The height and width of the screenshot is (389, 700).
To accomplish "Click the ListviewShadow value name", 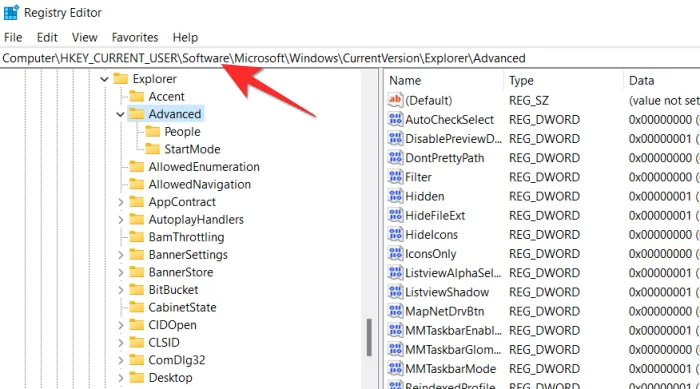I will (x=447, y=292).
